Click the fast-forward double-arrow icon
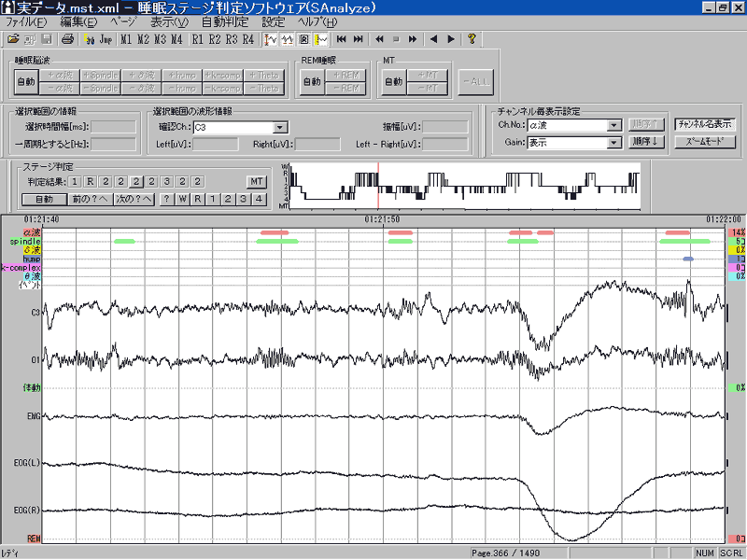 coord(413,39)
